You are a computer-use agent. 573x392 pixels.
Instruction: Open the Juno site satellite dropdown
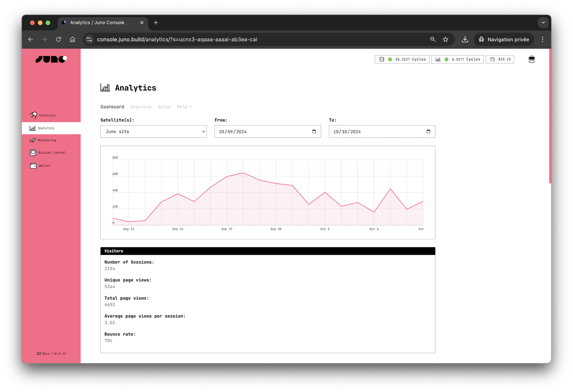pyautogui.click(x=153, y=131)
